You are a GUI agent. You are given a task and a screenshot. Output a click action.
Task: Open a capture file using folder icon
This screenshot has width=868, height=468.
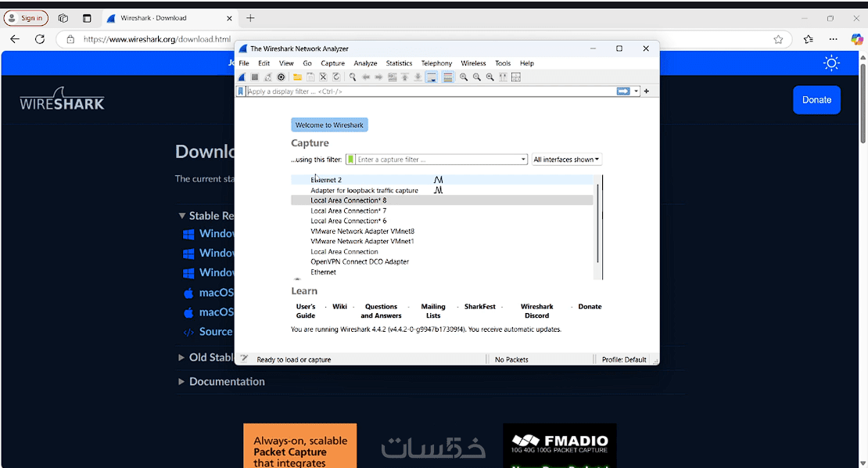coord(297,77)
